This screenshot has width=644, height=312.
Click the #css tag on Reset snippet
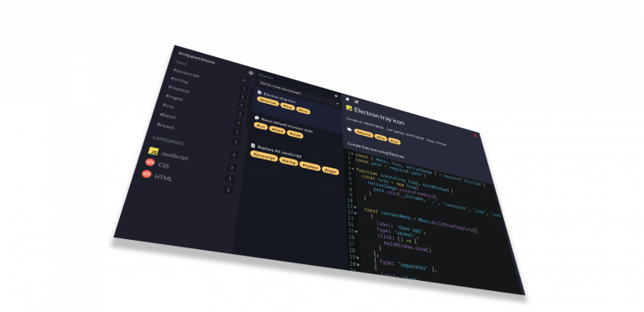click(260, 127)
